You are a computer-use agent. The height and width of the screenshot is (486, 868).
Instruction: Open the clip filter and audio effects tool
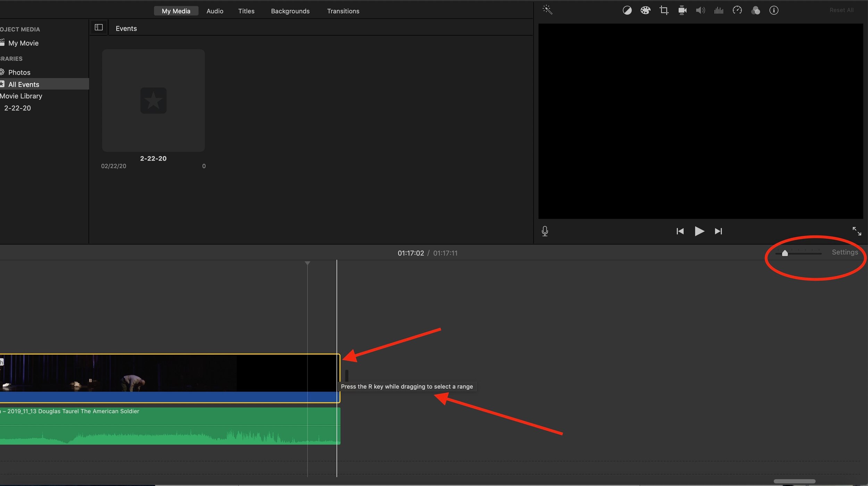[756, 10]
